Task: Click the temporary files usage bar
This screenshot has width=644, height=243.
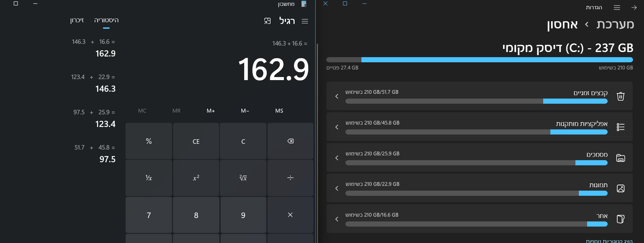Action: (x=476, y=101)
